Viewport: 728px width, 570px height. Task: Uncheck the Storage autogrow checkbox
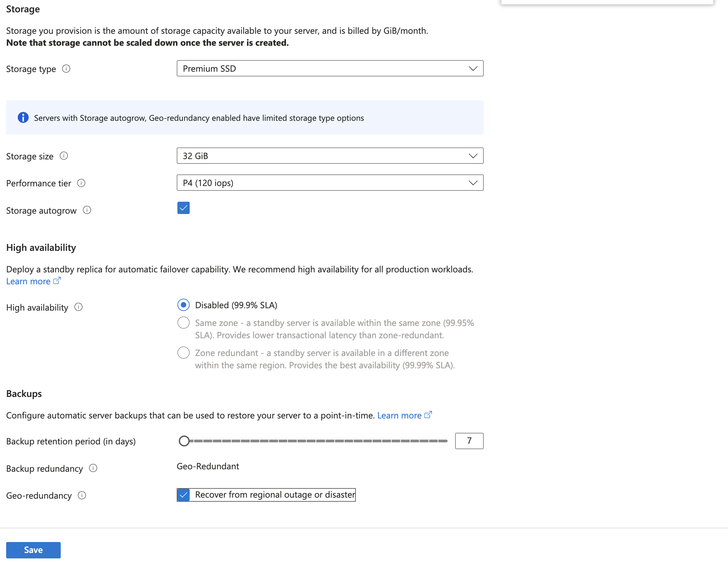pos(184,208)
